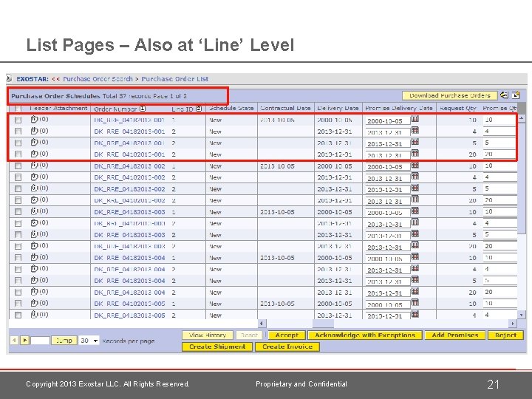Screen dimensions: 532x399
Task: Click the horizontal scrollbar left arrow
Action: (262, 324)
